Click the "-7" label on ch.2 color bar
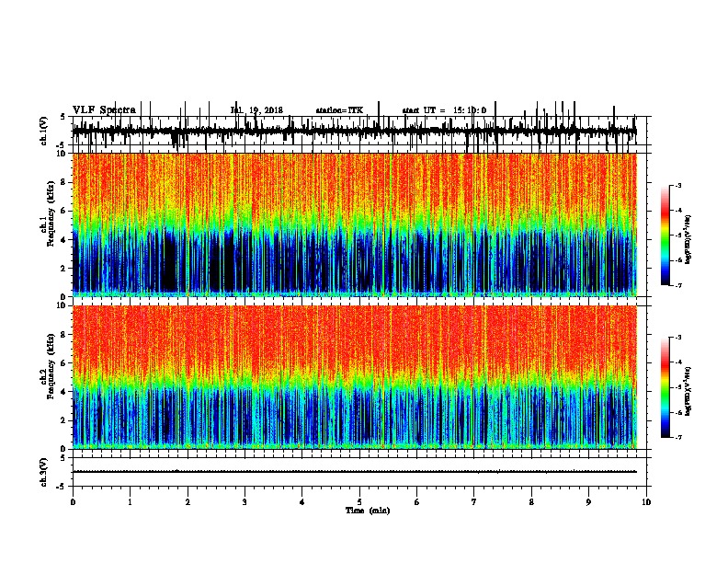Screen dimensions: 728x563 click(x=677, y=437)
